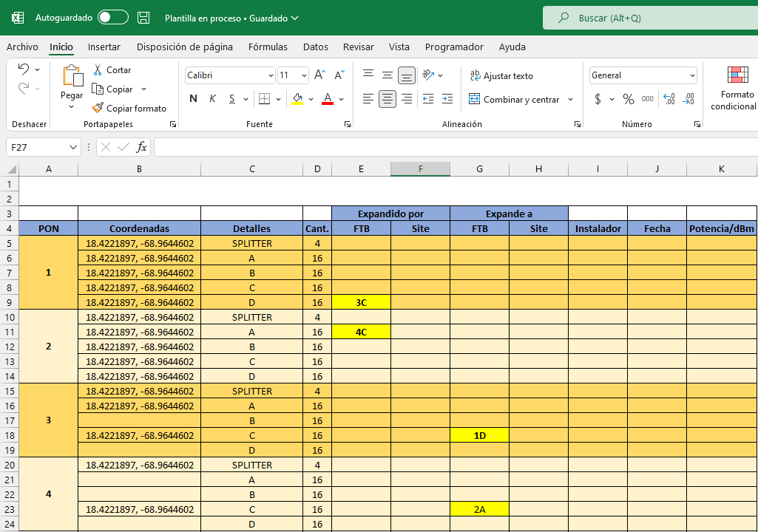This screenshot has height=532, width=758.
Task: Select column F header
Action: (x=421, y=168)
